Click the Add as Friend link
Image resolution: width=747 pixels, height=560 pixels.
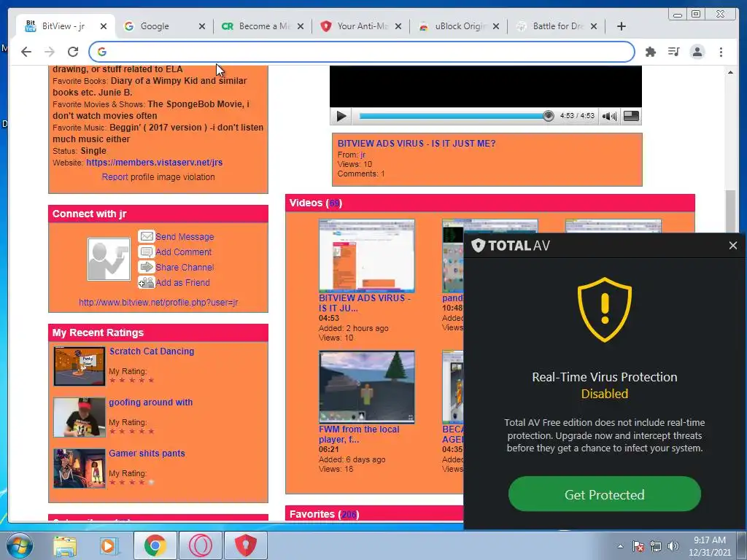coord(182,282)
